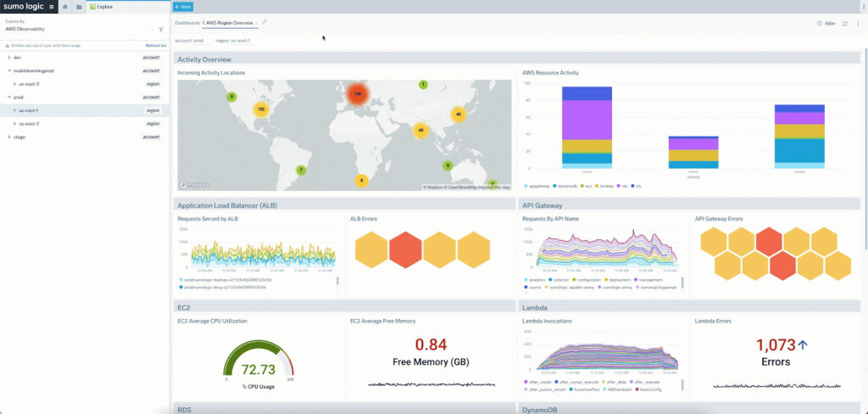
Task: Toggle the collector legend item
Action: tap(559, 280)
